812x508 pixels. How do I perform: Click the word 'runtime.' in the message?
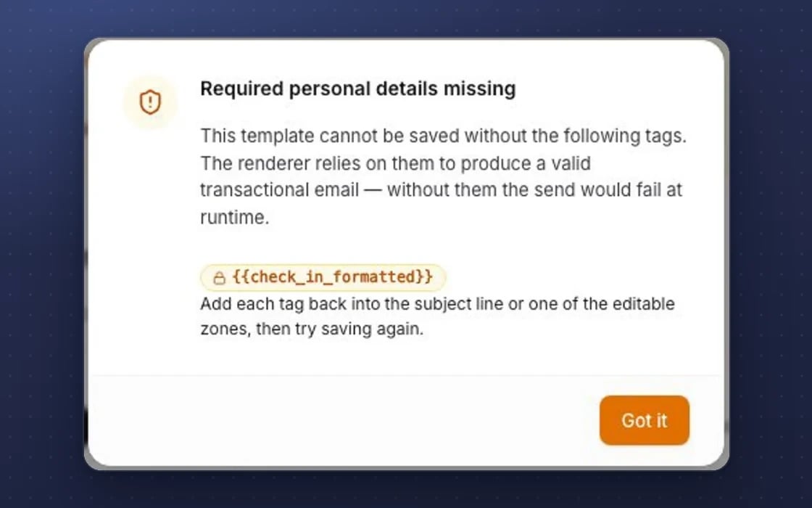(x=235, y=217)
